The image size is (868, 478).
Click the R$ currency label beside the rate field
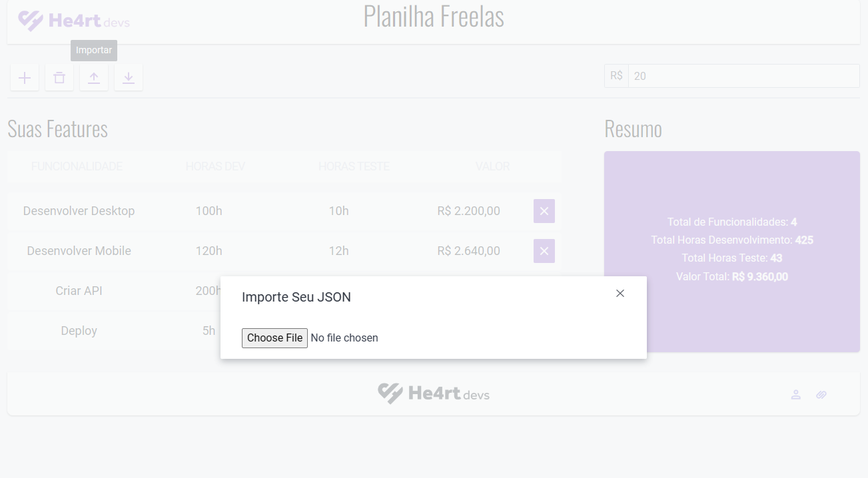pyautogui.click(x=616, y=76)
